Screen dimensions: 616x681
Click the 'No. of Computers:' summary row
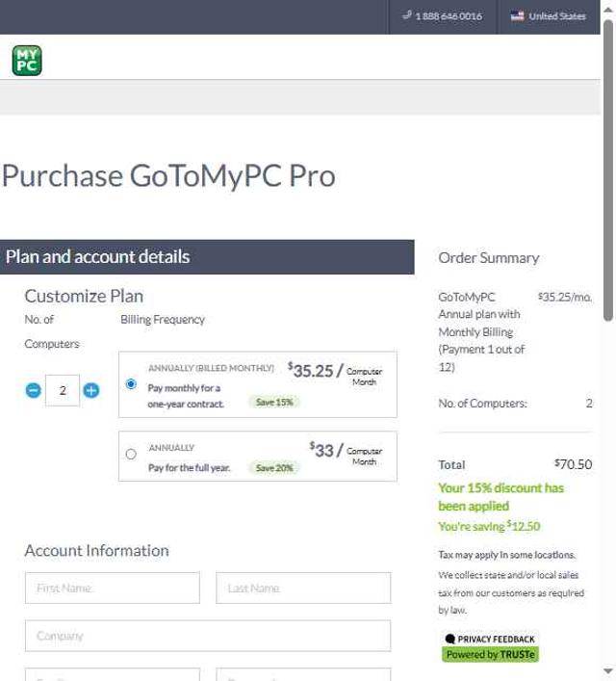click(515, 404)
